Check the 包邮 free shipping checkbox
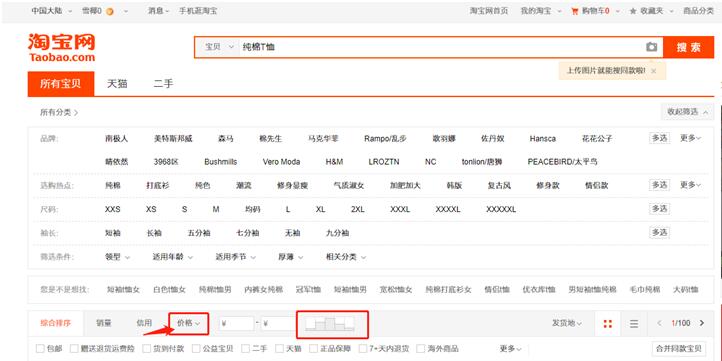The image size is (722, 361). [40, 349]
